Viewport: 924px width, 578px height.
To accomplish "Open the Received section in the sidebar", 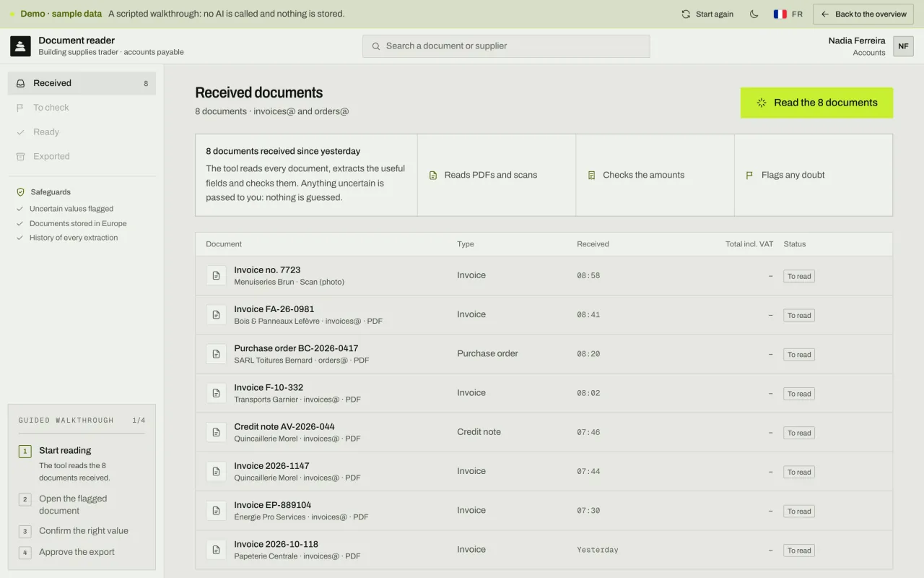I will point(82,83).
